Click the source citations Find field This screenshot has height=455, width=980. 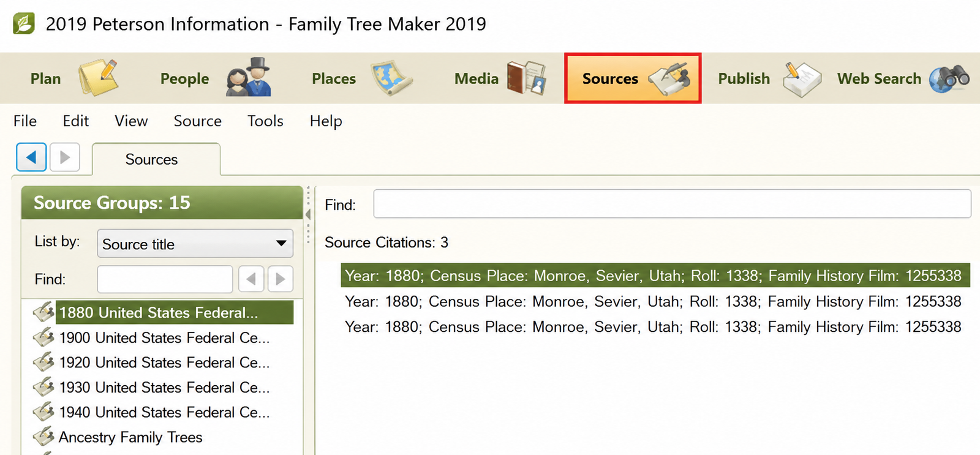(x=672, y=204)
